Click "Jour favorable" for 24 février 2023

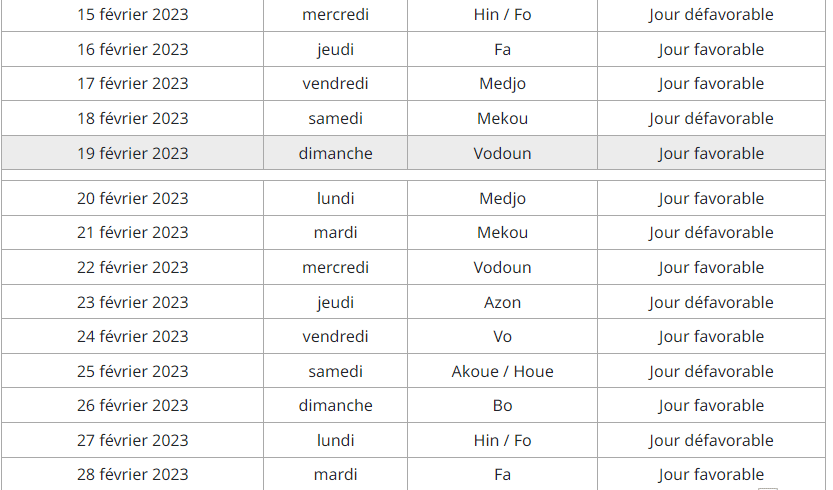(x=711, y=336)
